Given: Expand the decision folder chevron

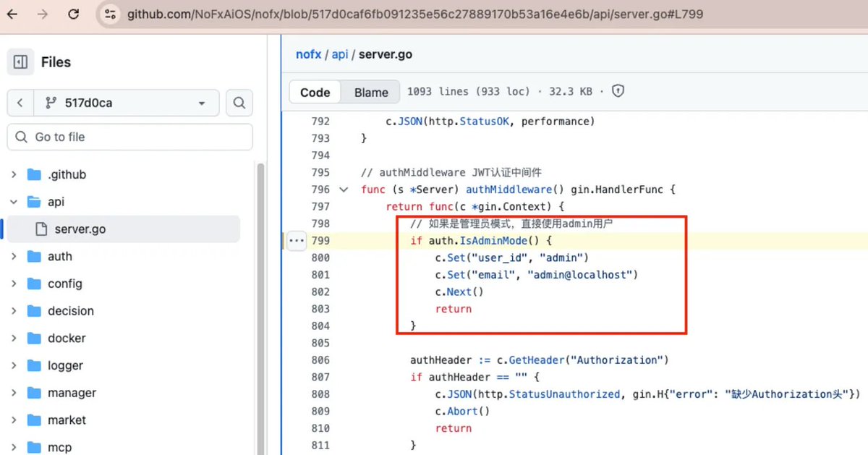Looking at the screenshot, I should click(14, 311).
